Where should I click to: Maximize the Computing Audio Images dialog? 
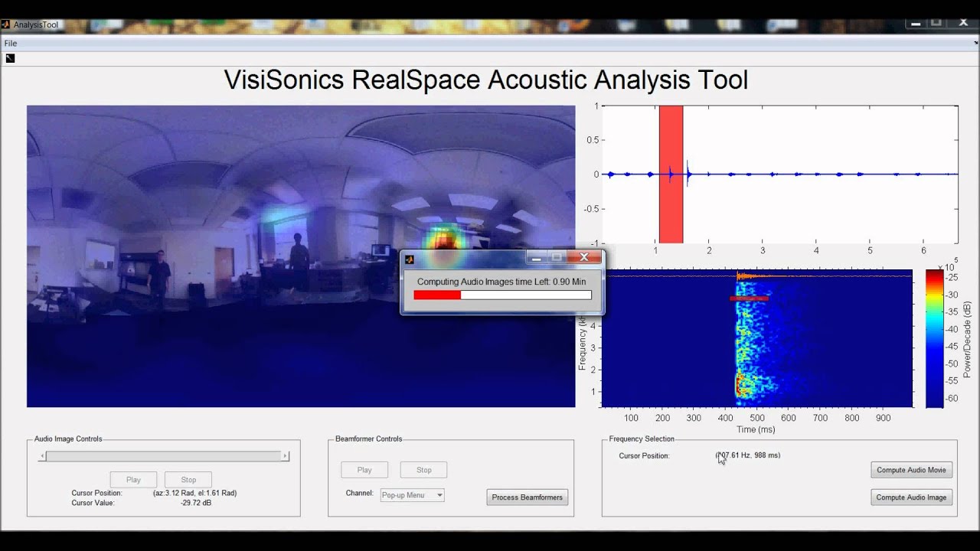click(557, 258)
